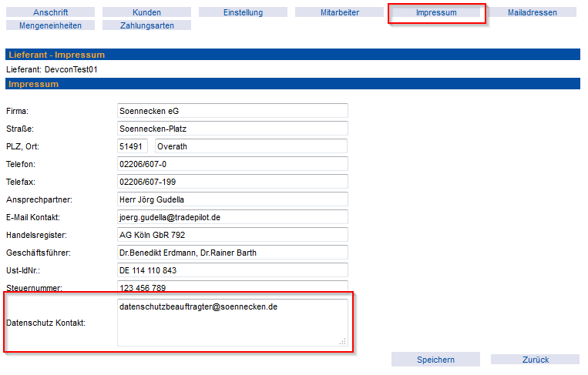Click the 'Telefax:' label
This screenshot has height=375, width=588.
tap(21, 182)
